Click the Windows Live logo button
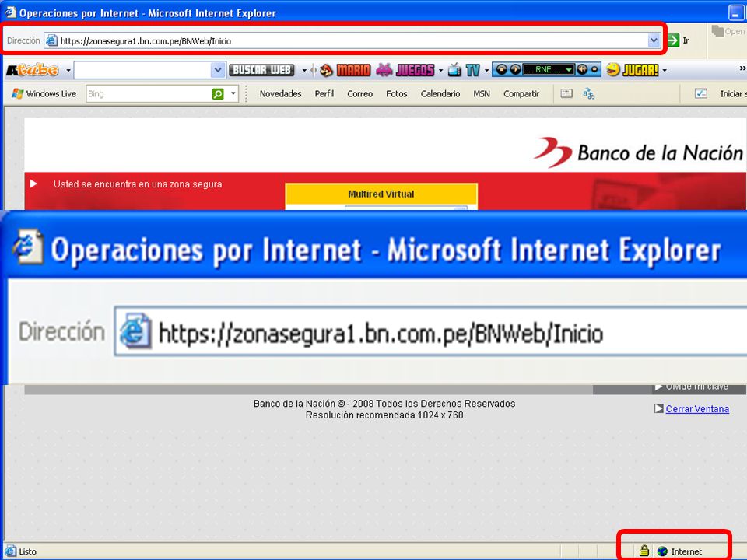Image resolution: width=747 pixels, height=560 pixels. tap(44, 94)
